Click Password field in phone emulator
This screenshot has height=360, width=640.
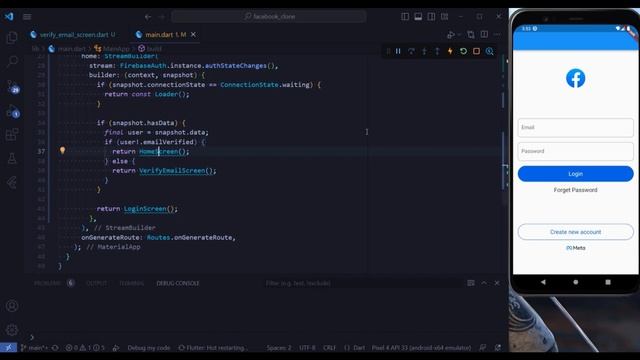click(576, 151)
